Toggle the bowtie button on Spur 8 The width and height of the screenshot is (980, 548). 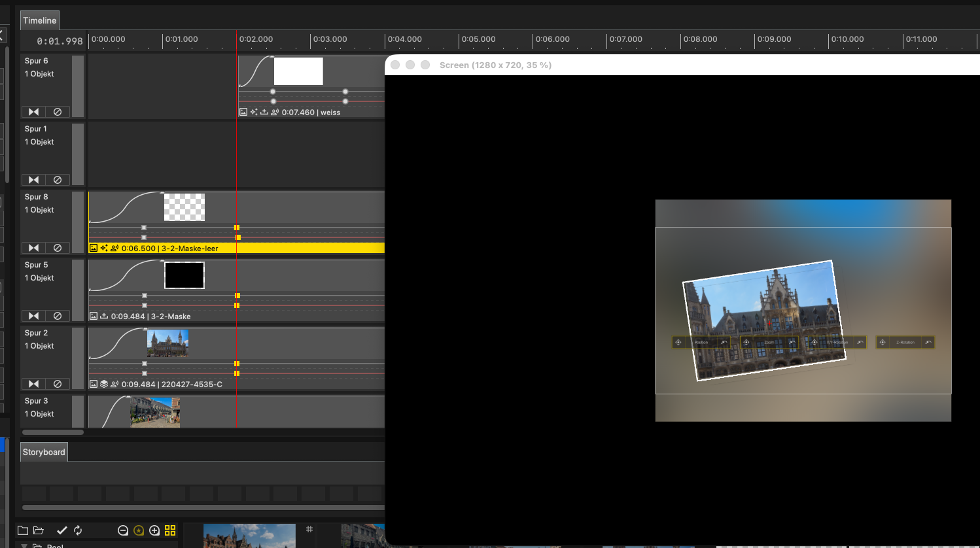click(33, 248)
